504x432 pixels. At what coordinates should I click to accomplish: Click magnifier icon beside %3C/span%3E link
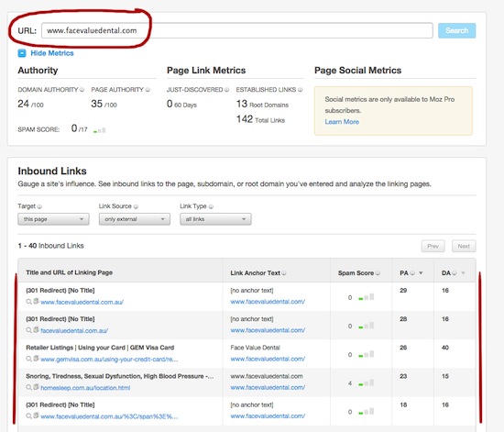click(28, 416)
